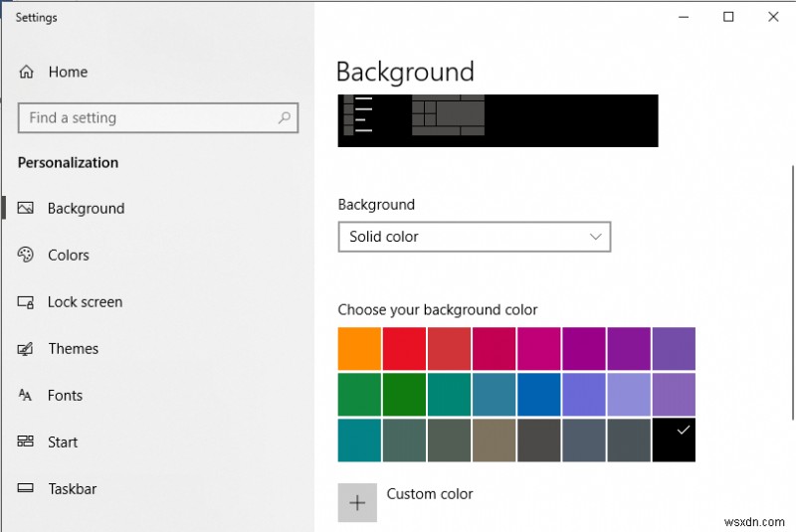Image resolution: width=796 pixels, height=532 pixels.
Task: Pick the bright red color swatch
Action: 404,348
